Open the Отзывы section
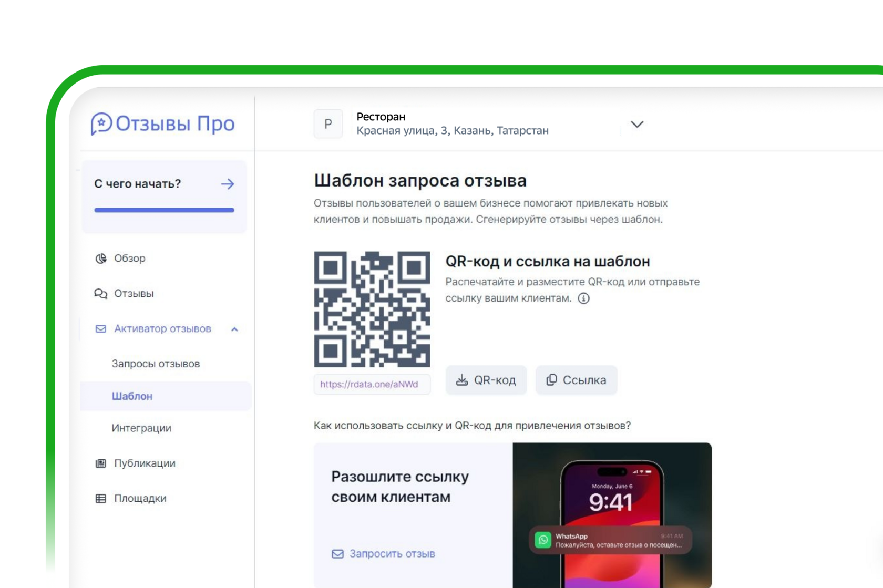The height and width of the screenshot is (588, 883). (x=134, y=294)
